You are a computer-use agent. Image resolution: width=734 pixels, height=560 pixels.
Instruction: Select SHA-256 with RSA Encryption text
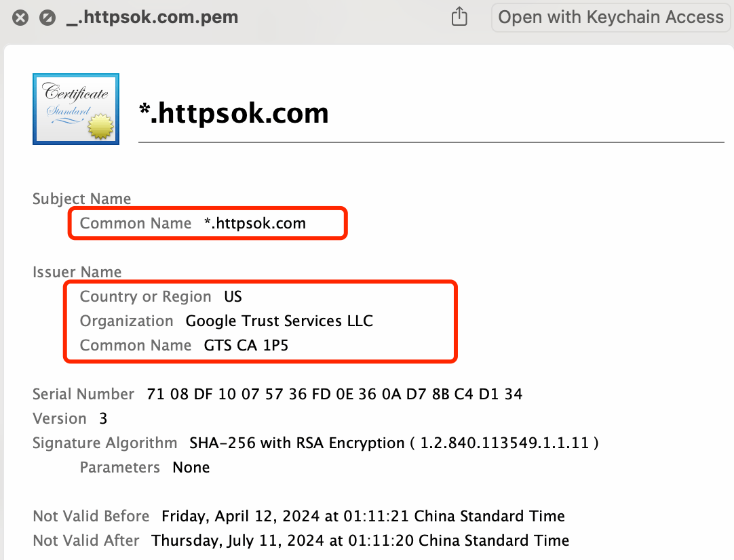click(296, 443)
